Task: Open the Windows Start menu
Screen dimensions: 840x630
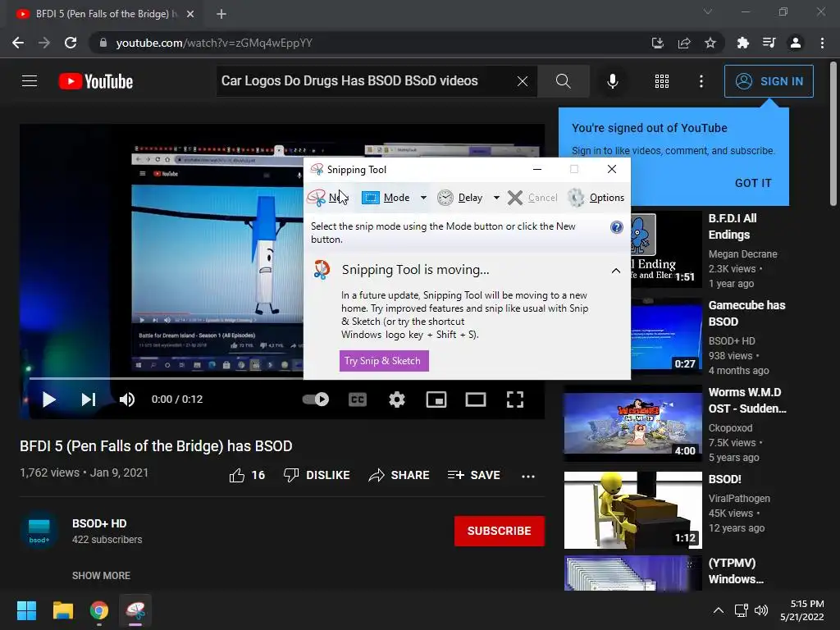Action: pos(26,610)
